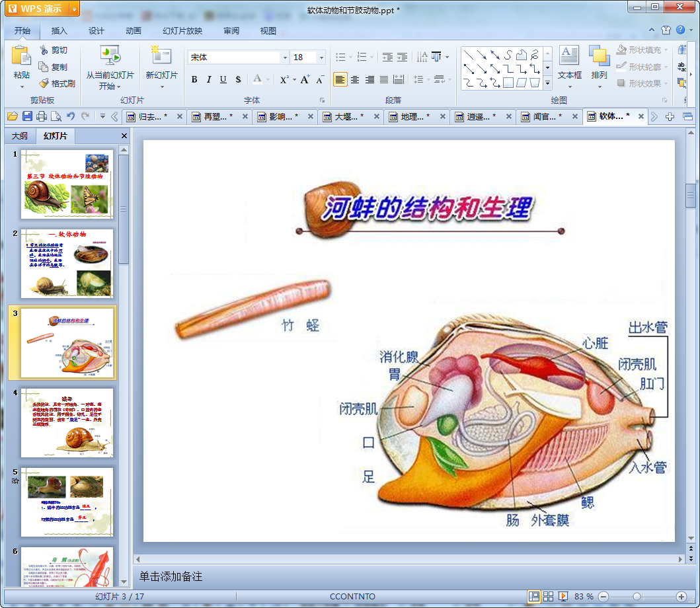Click the editor vertical scrollbar thumb

(x=691, y=195)
